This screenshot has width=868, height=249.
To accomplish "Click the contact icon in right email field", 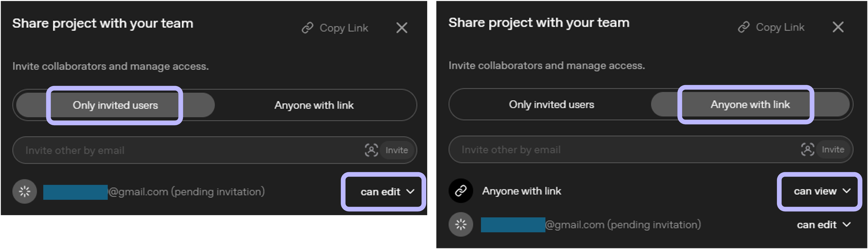I will point(807,149).
